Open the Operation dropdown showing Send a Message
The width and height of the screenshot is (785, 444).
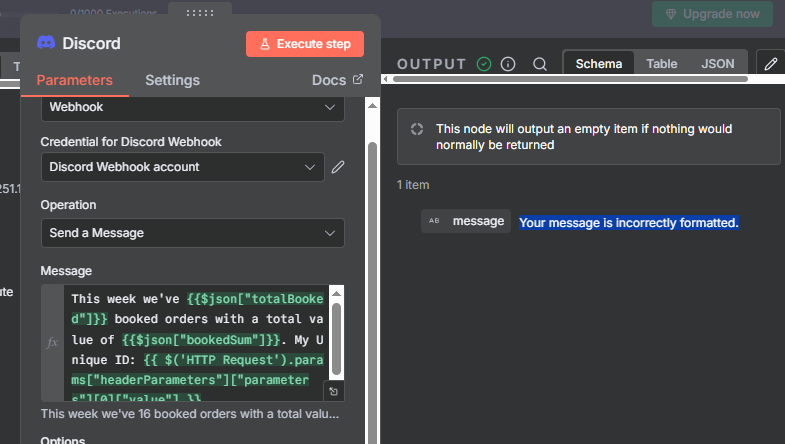[x=192, y=233]
